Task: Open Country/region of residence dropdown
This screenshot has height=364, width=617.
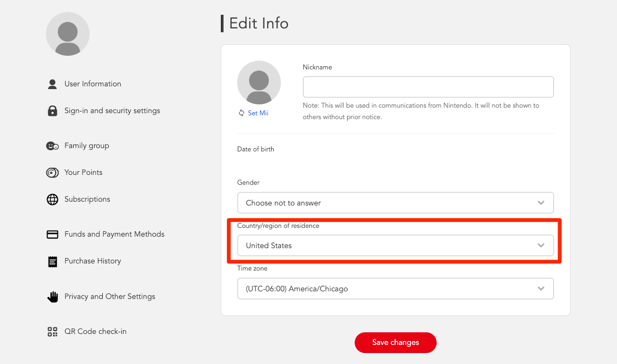Action: 396,245
